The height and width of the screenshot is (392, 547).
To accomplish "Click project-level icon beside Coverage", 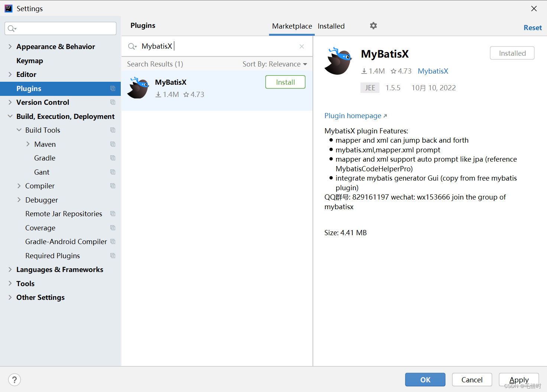I will click(113, 228).
